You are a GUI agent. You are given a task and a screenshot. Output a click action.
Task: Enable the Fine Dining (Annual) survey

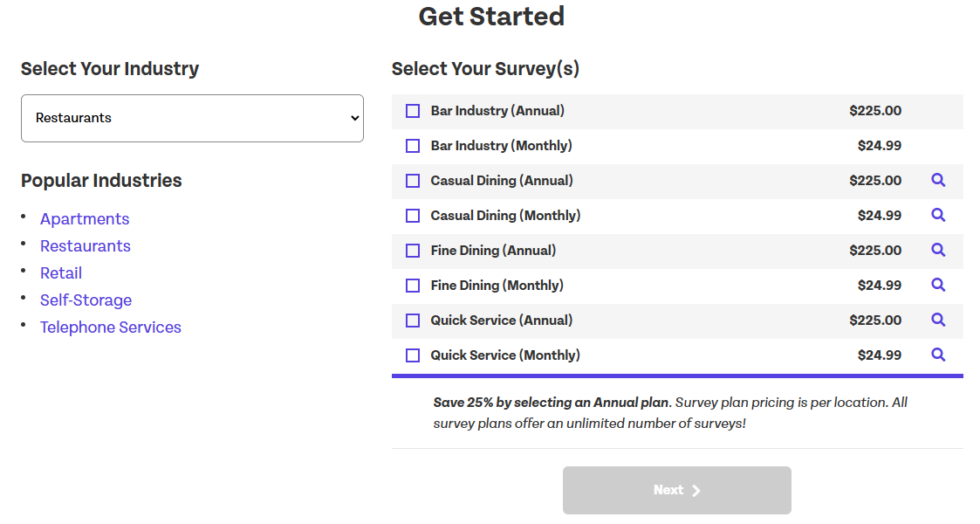pos(412,250)
